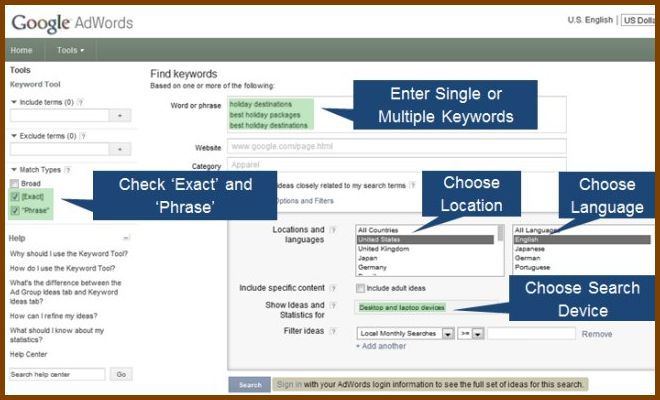
Task: Click the Include terms input field
Action: point(59,115)
